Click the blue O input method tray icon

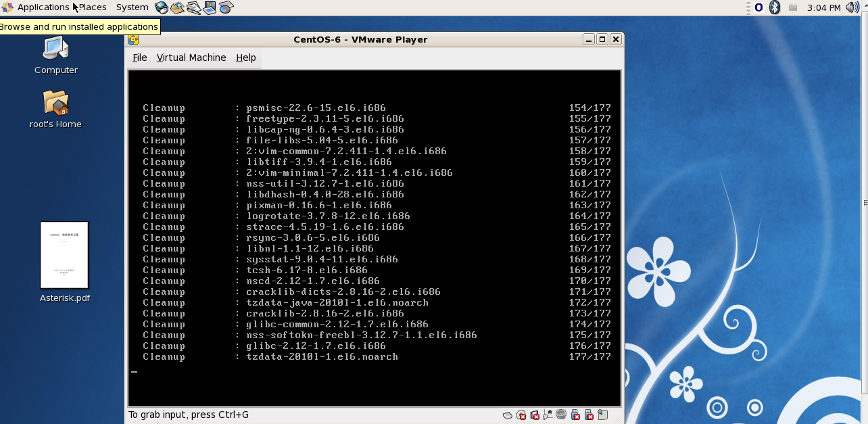tap(758, 7)
